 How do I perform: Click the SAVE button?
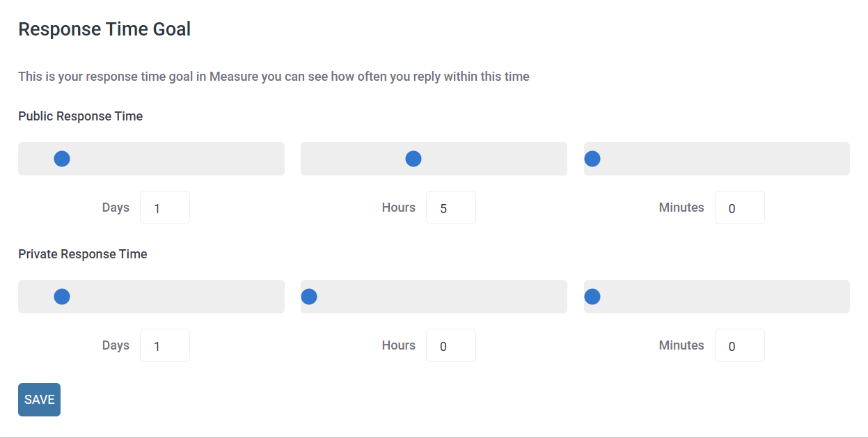[39, 400]
